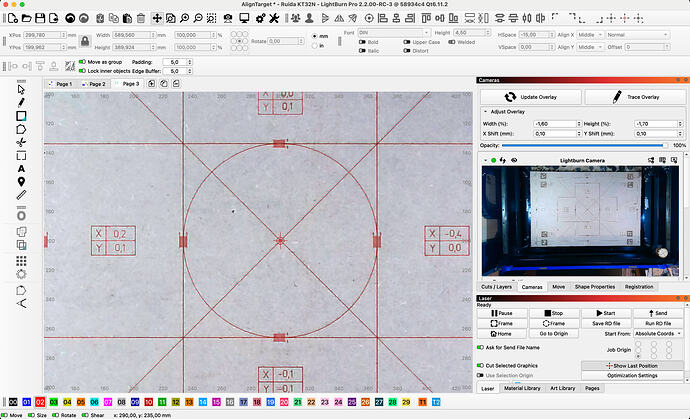Click the Zoom Out magnifier icon
The height and width of the screenshot is (419, 690).
pyautogui.click(x=198, y=18)
